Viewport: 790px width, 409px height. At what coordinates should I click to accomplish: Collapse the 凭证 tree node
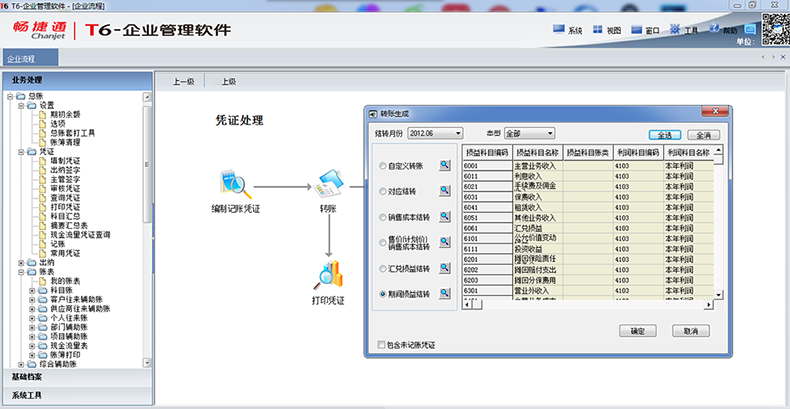click(x=21, y=152)
